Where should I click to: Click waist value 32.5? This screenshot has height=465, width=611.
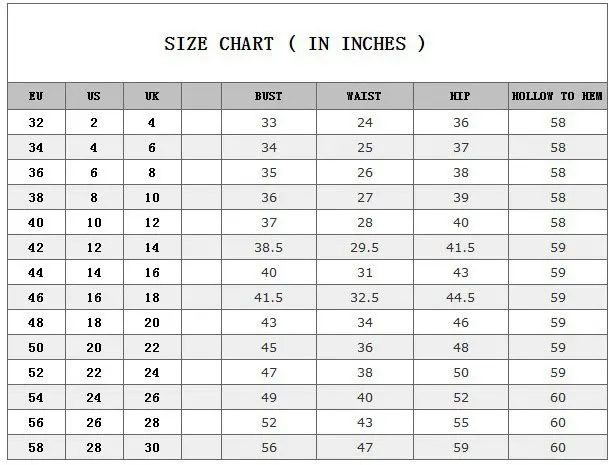(364, 297)
